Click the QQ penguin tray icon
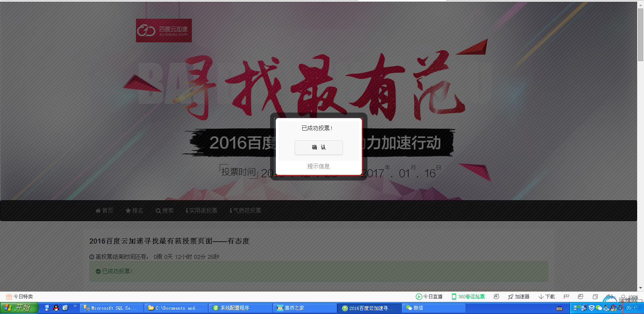 [x=613, y=308]
